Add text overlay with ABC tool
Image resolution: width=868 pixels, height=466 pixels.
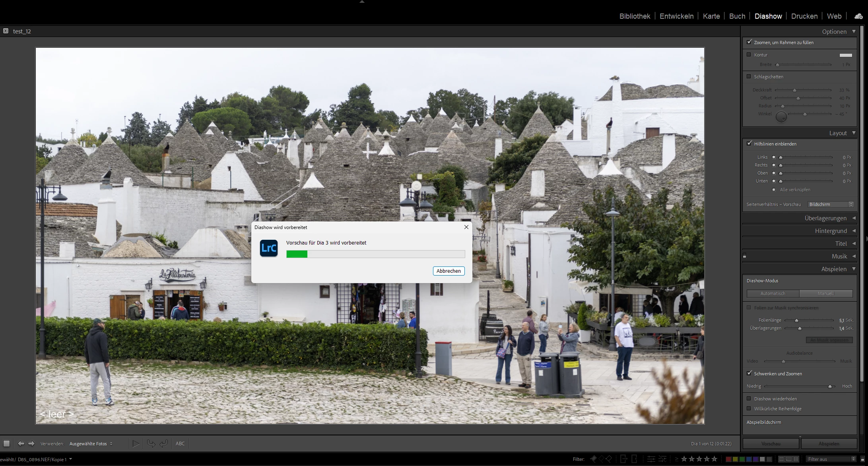click(x=180, y=443)
